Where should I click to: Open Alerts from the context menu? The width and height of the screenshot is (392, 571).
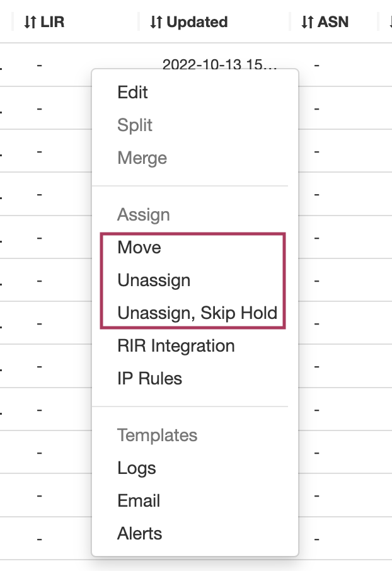(x=139, y=534)
